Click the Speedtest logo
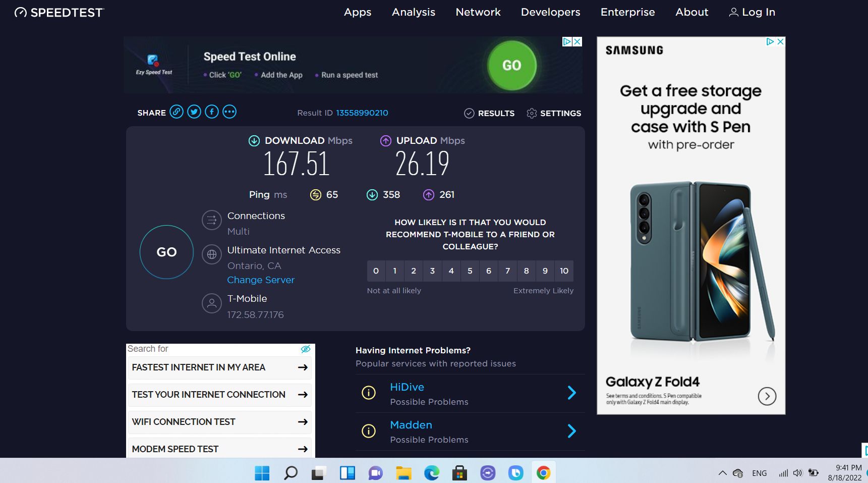 click(x=59, y=13)
